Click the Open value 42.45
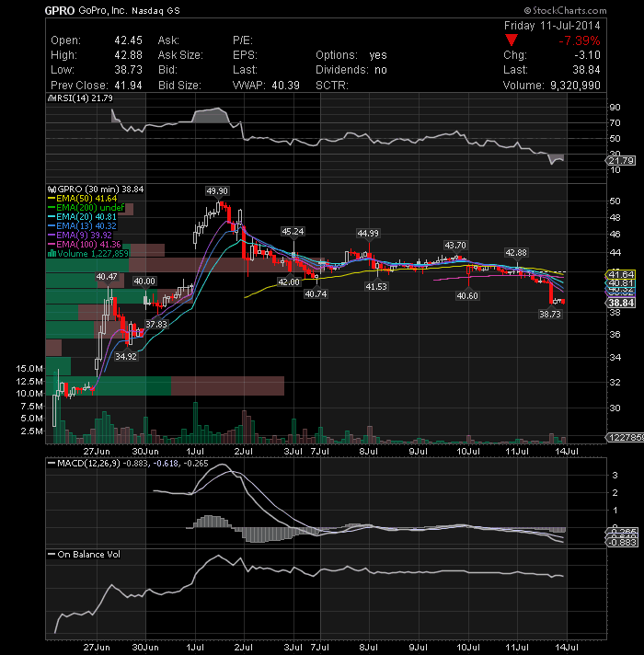This screenshot has width=644, height=655. click(x=128, y=40)
